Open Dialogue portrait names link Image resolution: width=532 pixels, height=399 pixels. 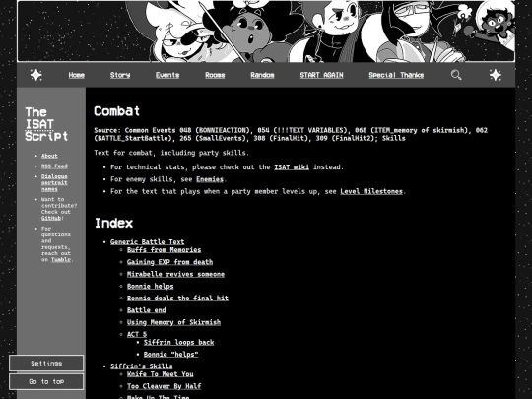54,183
